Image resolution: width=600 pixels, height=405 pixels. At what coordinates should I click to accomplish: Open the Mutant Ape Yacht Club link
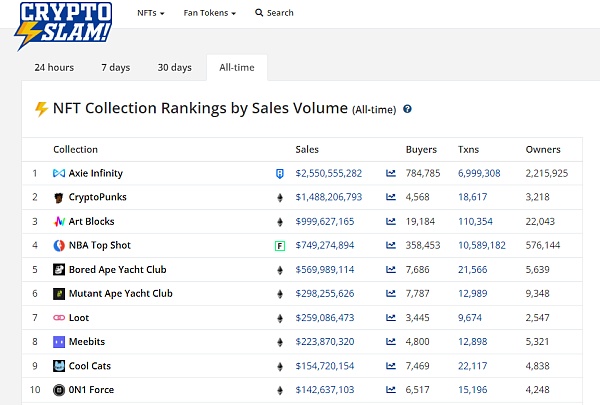coord(120,294)
